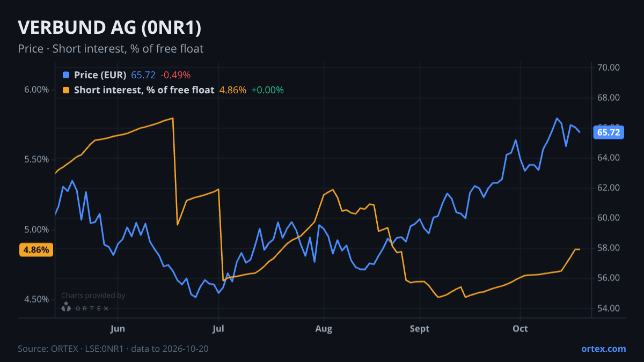Click the 64.00 right axis label
The width and height of the screenshot is (644, 362).
point(609,158)
